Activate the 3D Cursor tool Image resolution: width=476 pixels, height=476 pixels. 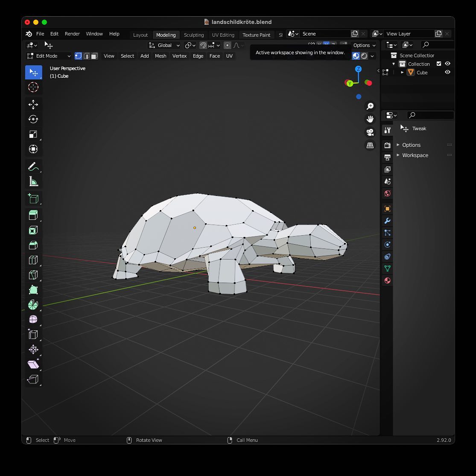coord(33,88)
